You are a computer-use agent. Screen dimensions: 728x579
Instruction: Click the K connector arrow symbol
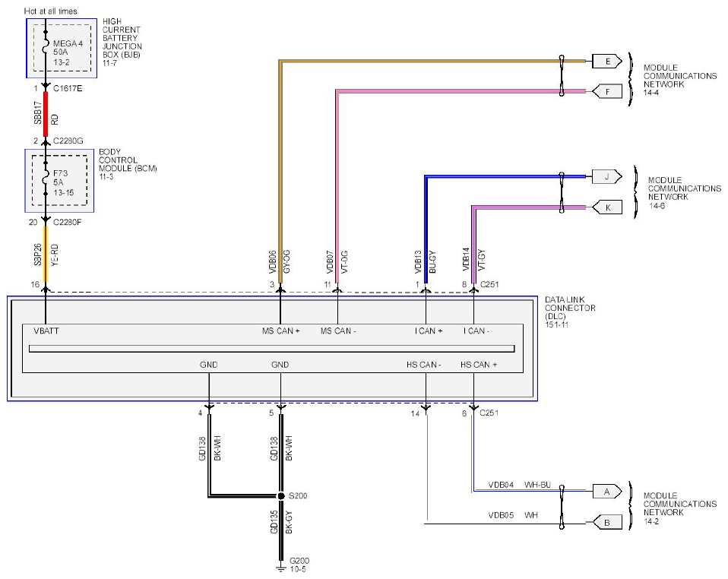click(x=607, y=207)
